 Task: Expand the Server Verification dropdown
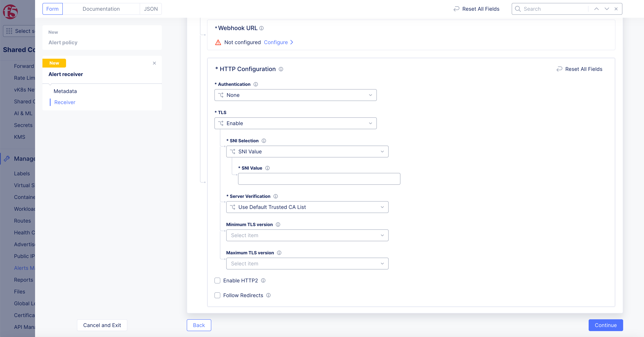[307, 207]
